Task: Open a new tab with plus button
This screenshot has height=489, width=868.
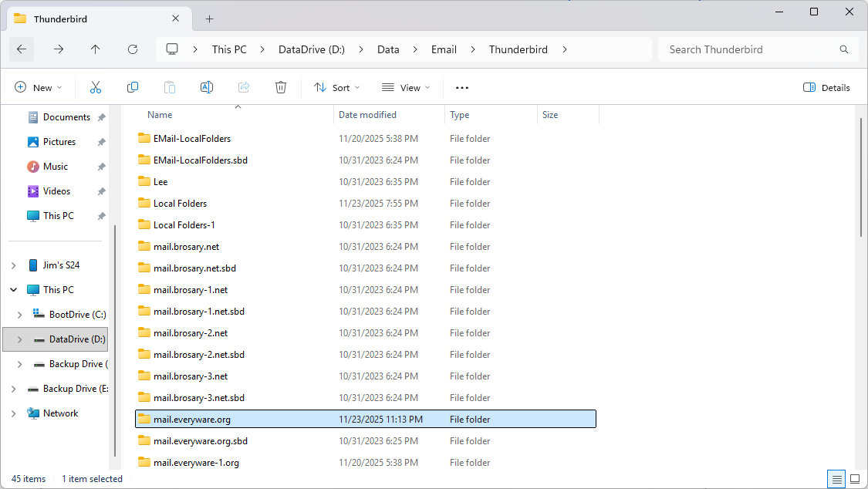Action: pos(209,19)
